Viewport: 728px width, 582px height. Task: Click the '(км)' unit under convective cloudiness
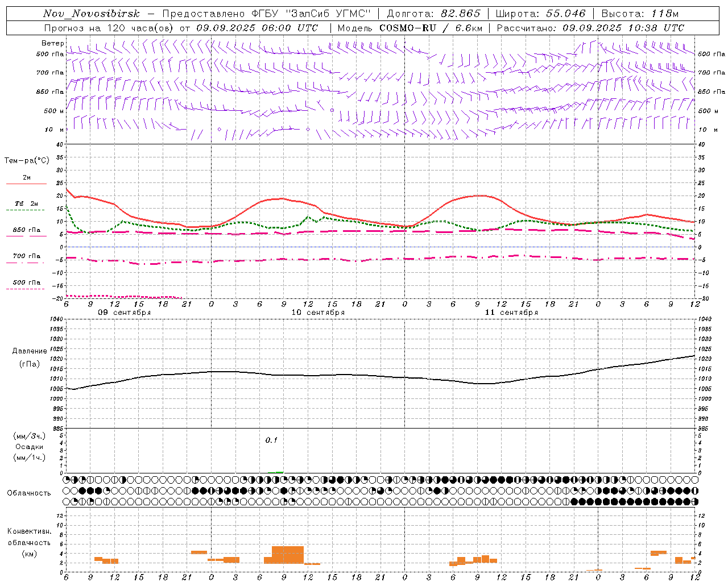30,554
